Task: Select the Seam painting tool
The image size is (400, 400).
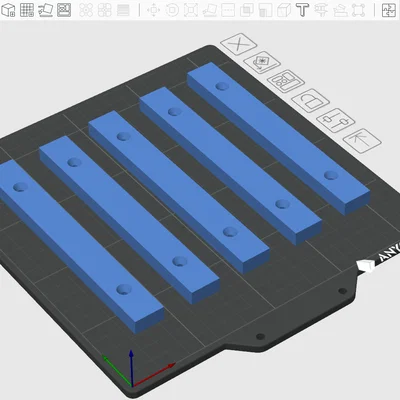Action: [x=284, y=10]
